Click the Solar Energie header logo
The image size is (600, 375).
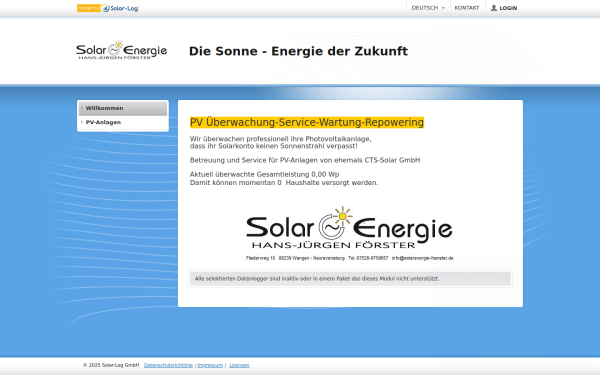122,51
